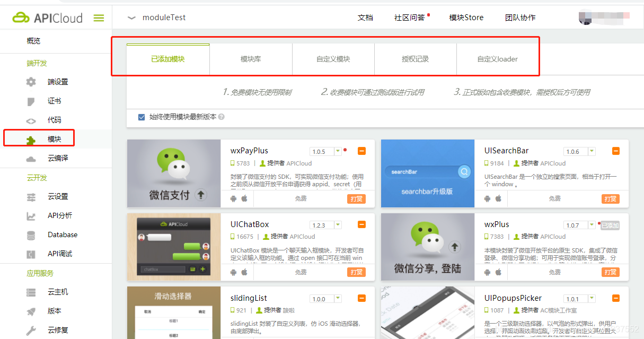Switch to 已添加模块 tab
Viewport: 644px width, 339px height.
coord(168,59)
